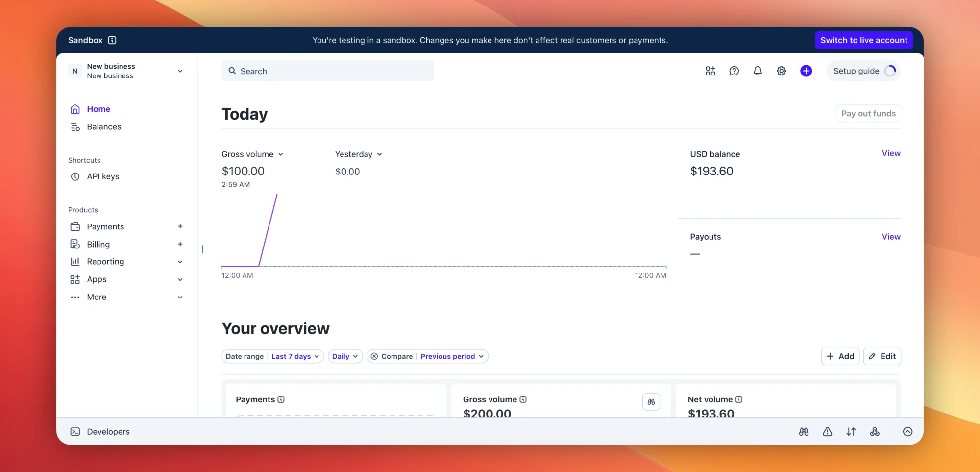Screen dimensions: 980x472
Task: Open the settings gear icon
Action: [781, 71]
